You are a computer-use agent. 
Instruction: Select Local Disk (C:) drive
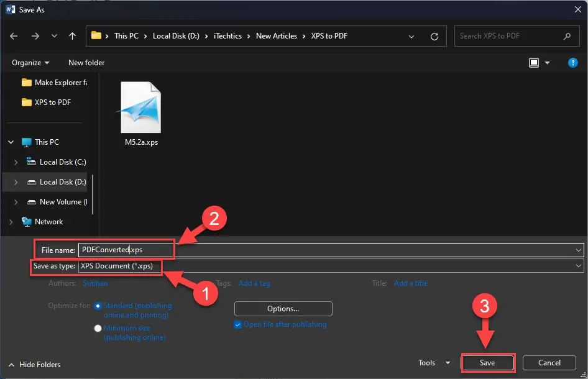click(x=56, y=162)
